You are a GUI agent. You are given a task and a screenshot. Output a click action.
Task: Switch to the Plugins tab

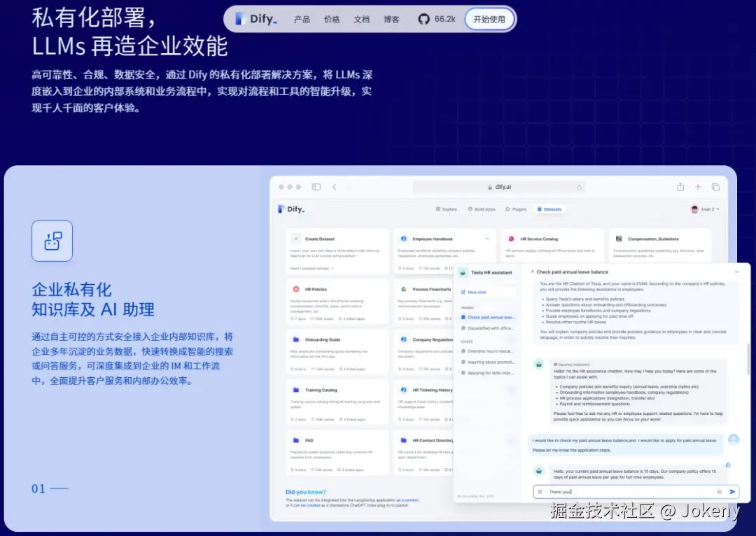(x=516, y=209)
